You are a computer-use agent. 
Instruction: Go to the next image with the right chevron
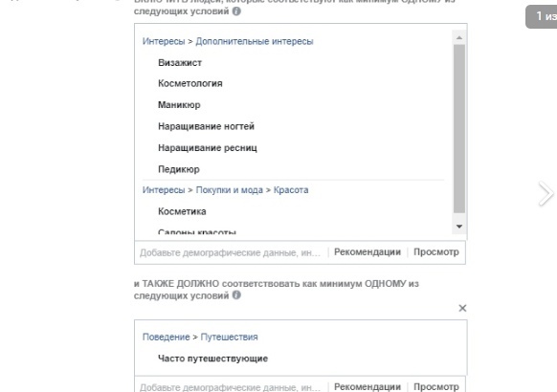click(546, 193)
